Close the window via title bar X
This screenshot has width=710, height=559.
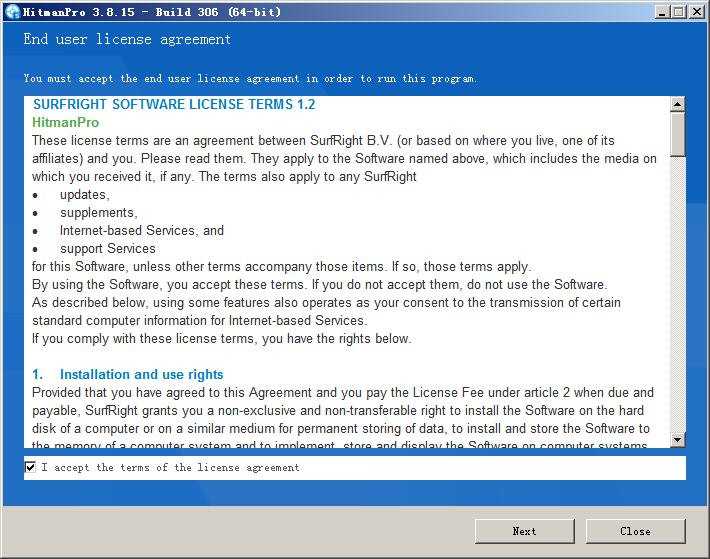point(696,12)
